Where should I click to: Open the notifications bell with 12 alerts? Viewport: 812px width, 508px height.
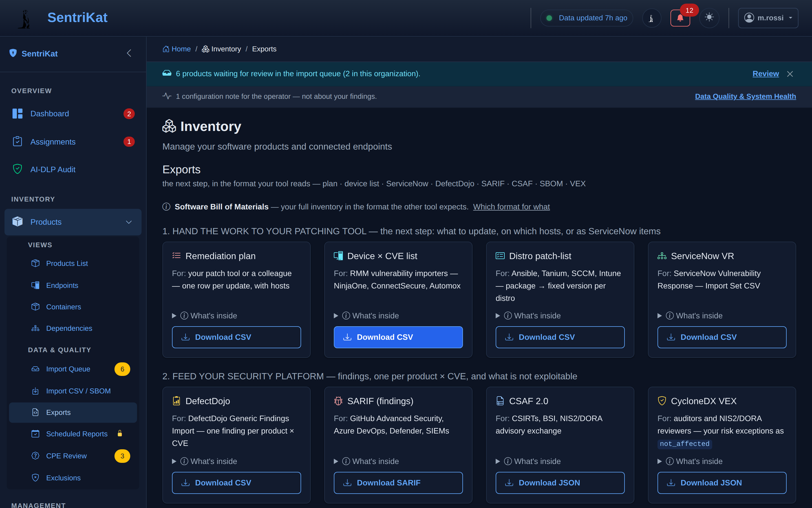680,18
